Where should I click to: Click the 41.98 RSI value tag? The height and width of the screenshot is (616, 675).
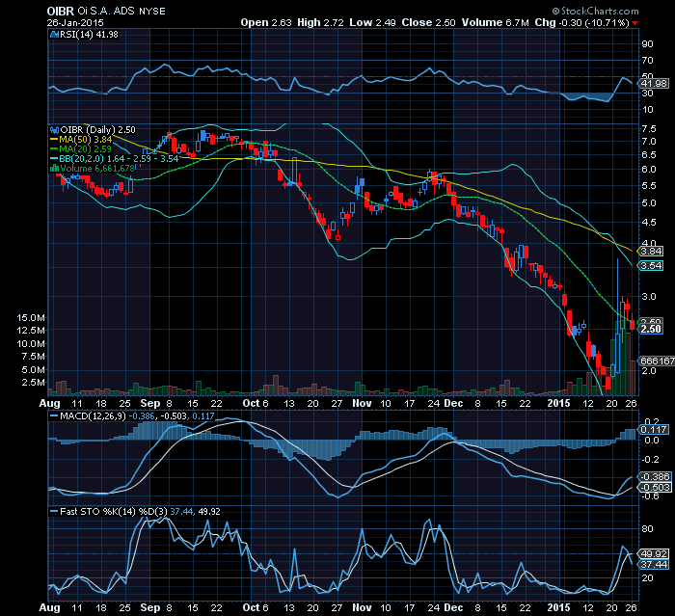point(654,84)
